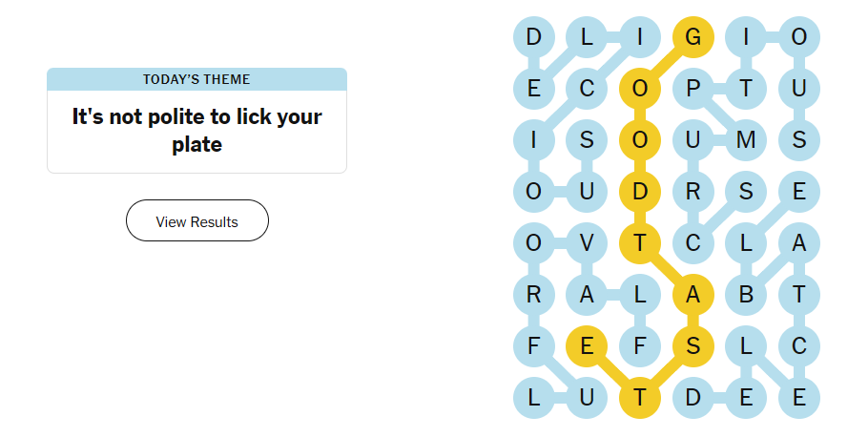This screenshot has width=868, height=437.
Task: Select the yellow letter G circle
Action: 693,37
